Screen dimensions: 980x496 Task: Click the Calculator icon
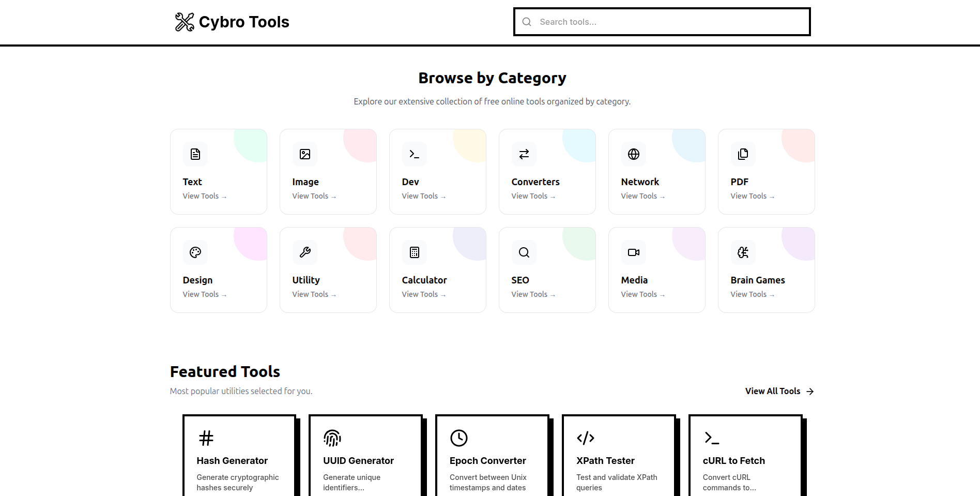pyautogui.click(x=414, y=252)
